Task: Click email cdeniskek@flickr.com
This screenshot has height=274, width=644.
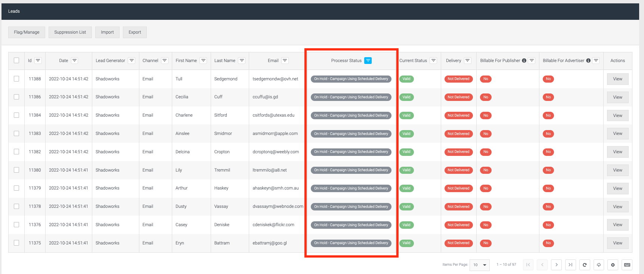Action: pyautogui.click(x=273, y=225)
